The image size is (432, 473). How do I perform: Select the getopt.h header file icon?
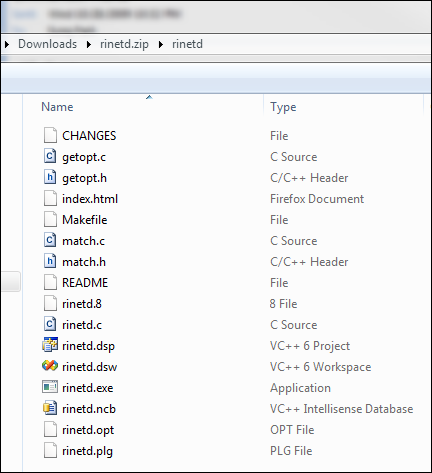point(50,177)
